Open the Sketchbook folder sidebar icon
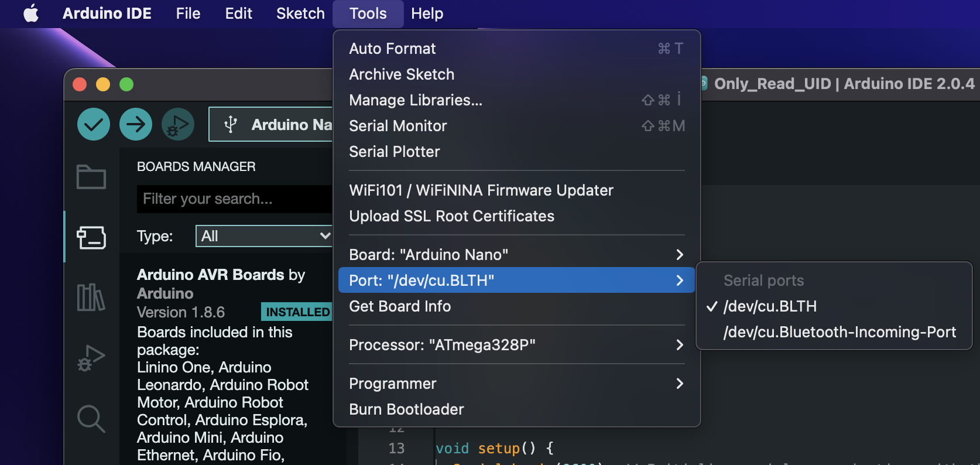 tap(91, 177)
